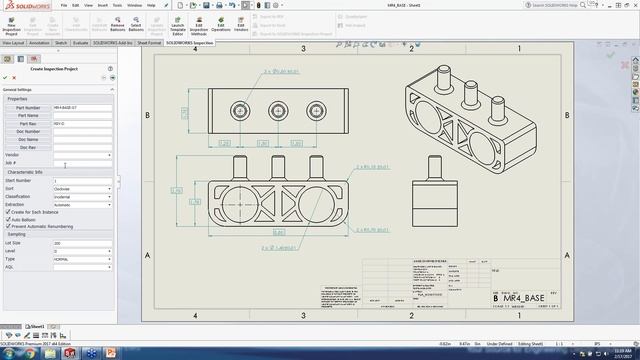Click the Rebuild traffic-light icon
The image size is (640, 360).
258,5
